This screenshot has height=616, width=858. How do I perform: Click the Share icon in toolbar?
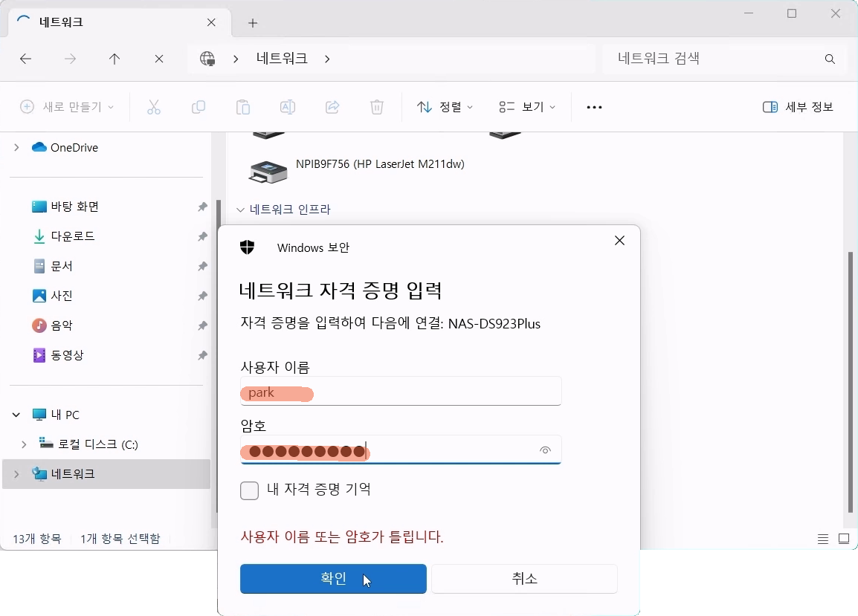pos(332,107)
